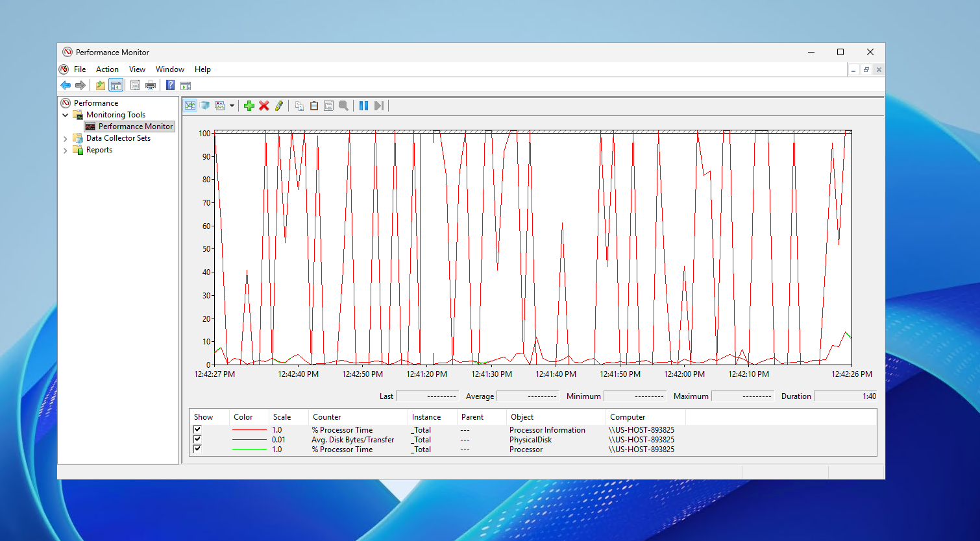Click the Color column header
Image resolution: width=980 pixels, height=541 pixels.
point(249,417)
